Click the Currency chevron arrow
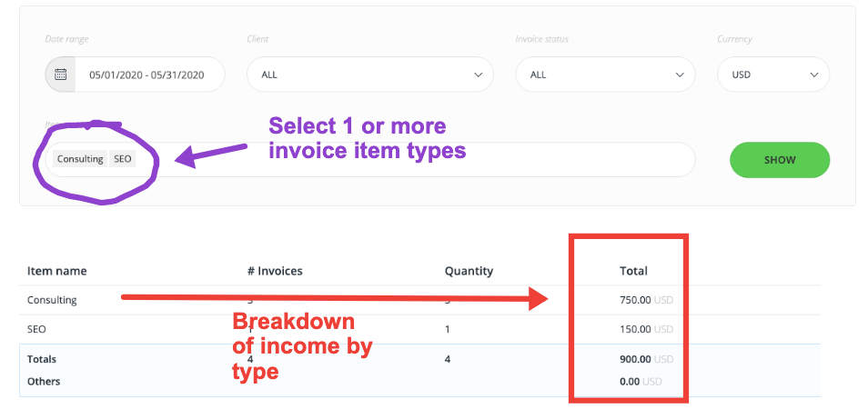 813,75
